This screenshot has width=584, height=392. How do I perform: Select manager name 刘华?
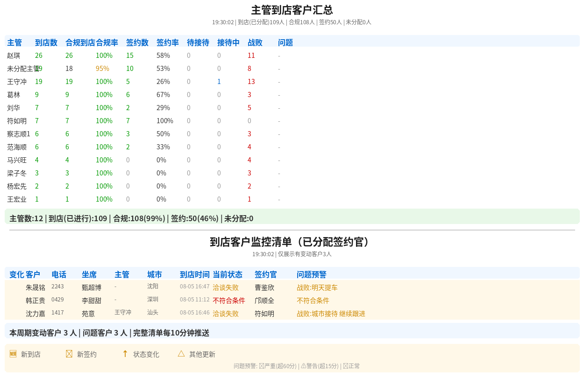14,108
